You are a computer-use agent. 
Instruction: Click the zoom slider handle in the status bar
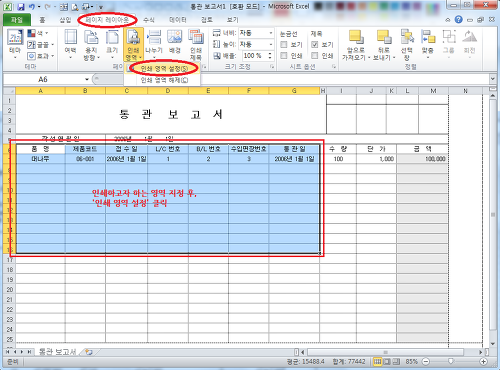coord(451,361)
